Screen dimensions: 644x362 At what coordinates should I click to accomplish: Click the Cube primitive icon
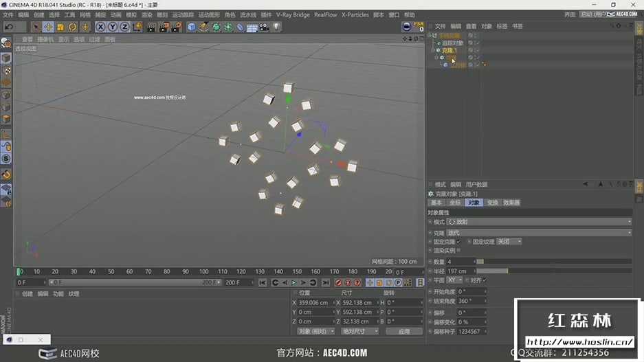point(192,27)
